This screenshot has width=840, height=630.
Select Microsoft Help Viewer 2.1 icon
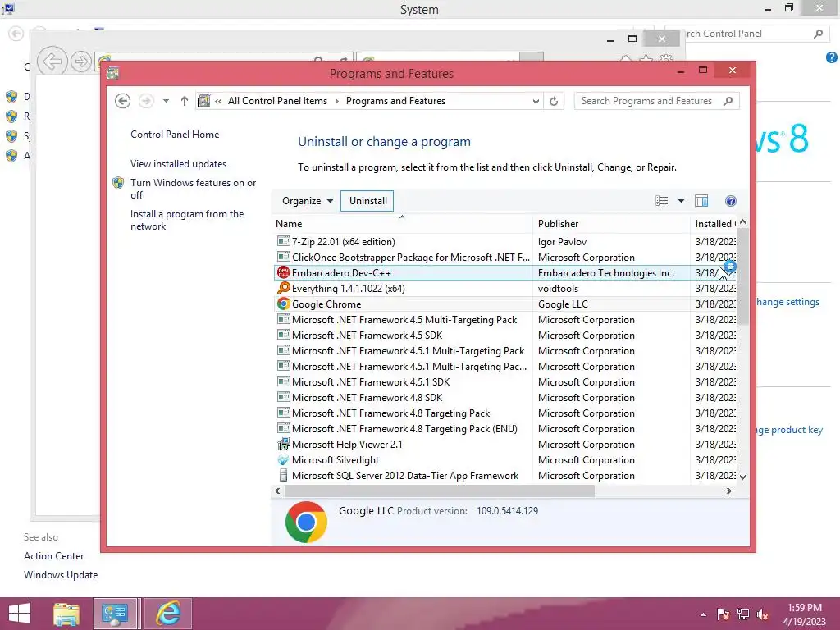pos(283,444)
